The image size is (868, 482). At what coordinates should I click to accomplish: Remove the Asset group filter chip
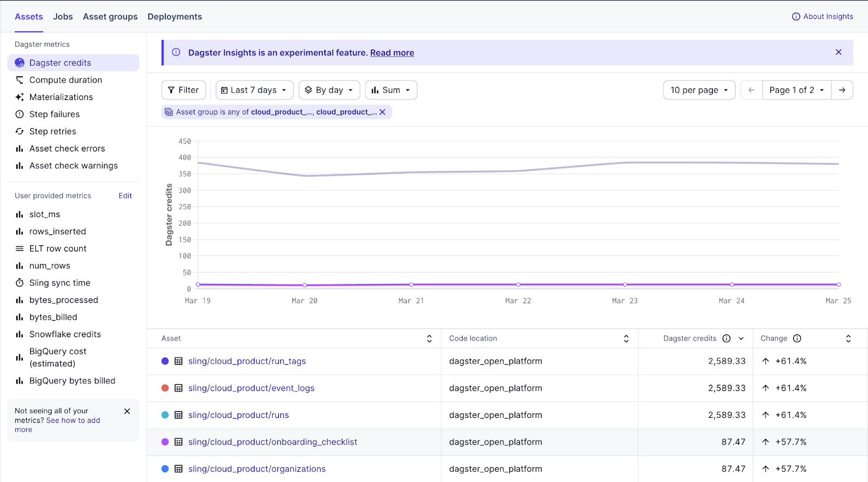coord(382,112)
